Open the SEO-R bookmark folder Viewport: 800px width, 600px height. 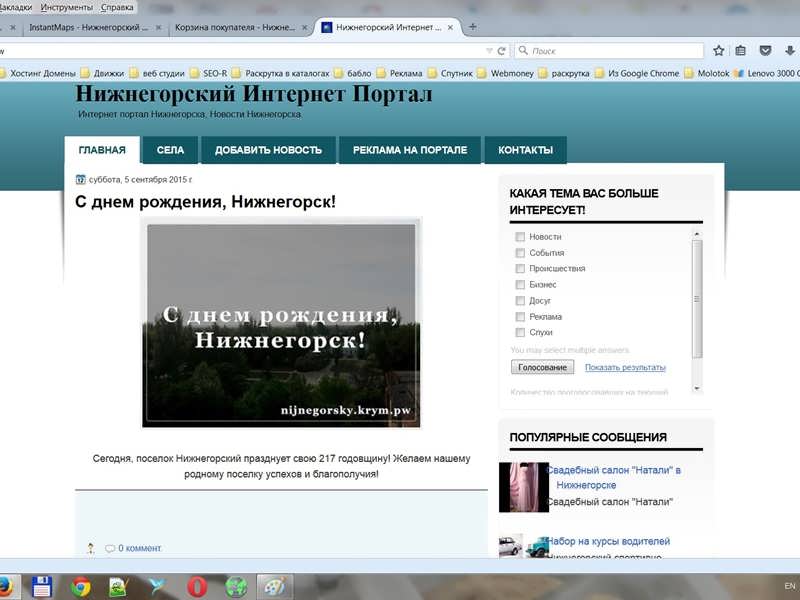point(209,73)
